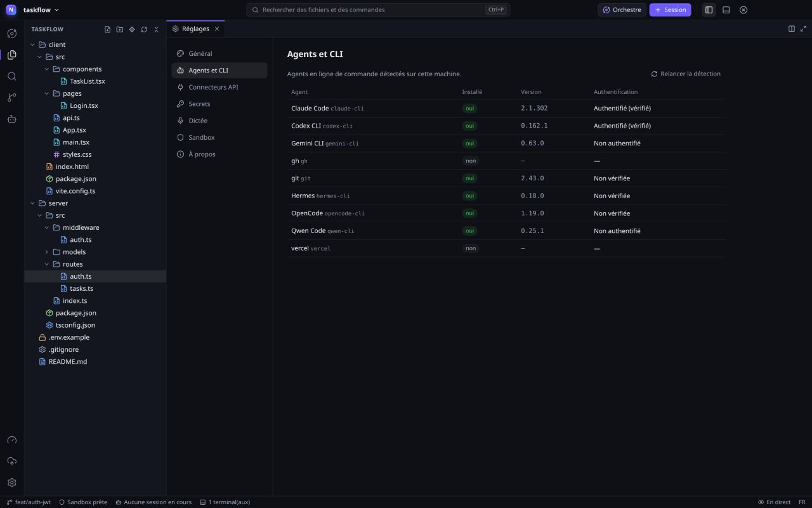Click Relancer la détection
The height and width of the screenshot is (508, 812).
(686, 74)
